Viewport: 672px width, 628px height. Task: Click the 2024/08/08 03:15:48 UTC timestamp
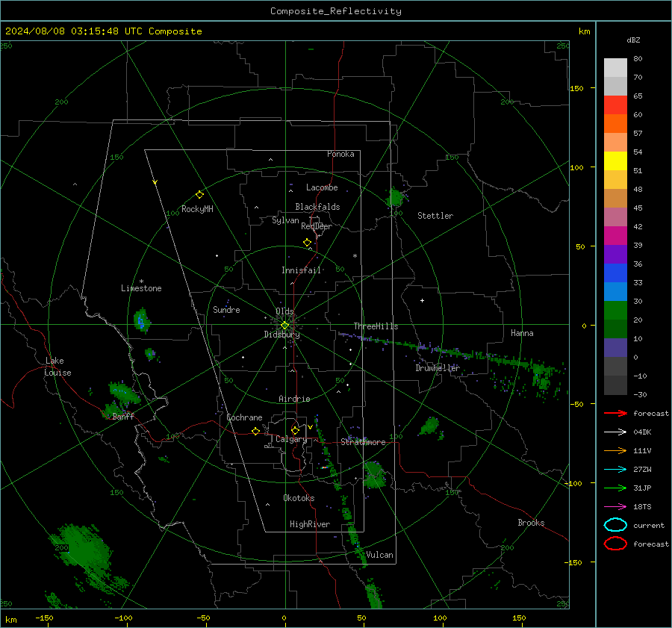tap(104, 31)
